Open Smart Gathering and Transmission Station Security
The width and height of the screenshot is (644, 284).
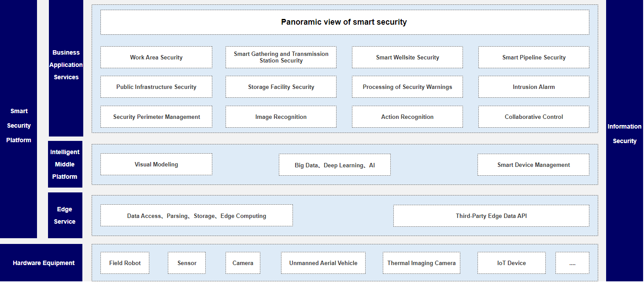(x=281, y=57)
